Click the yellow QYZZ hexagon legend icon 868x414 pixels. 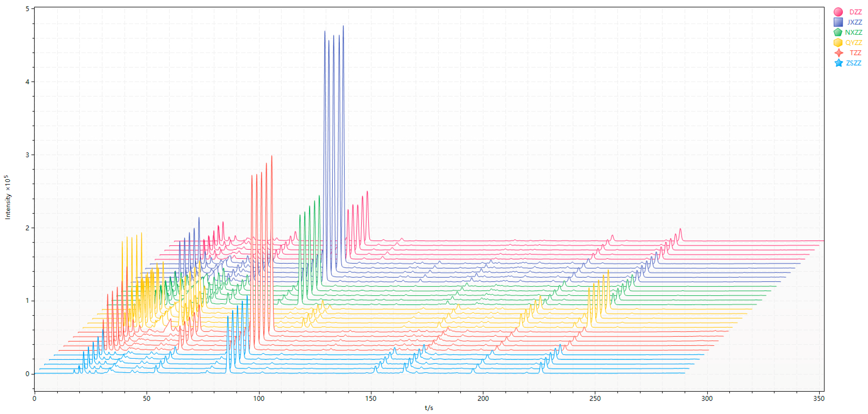click(838, 42)
